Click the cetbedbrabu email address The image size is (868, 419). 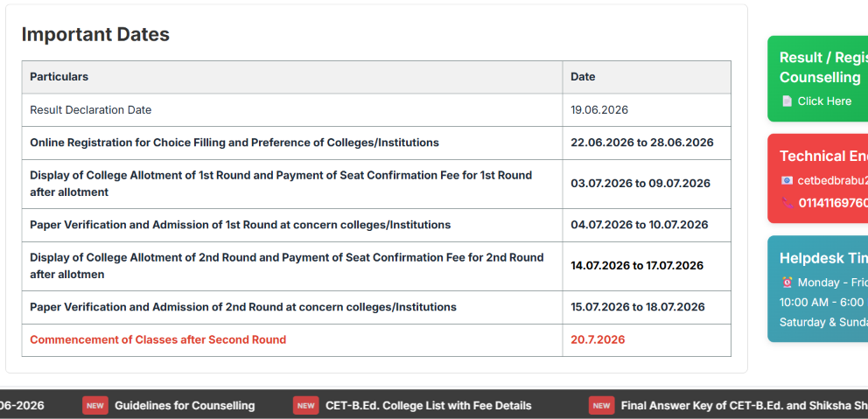coord(833,180)
